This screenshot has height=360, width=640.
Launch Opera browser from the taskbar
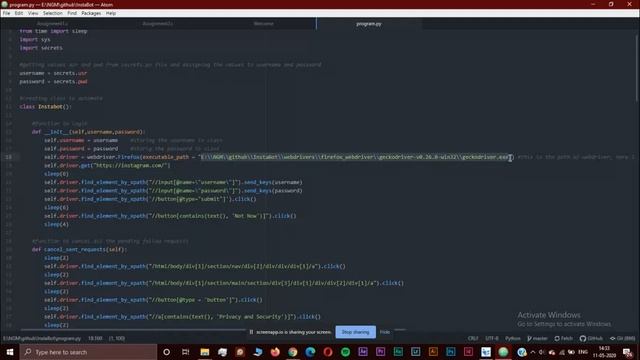(328, 352)
